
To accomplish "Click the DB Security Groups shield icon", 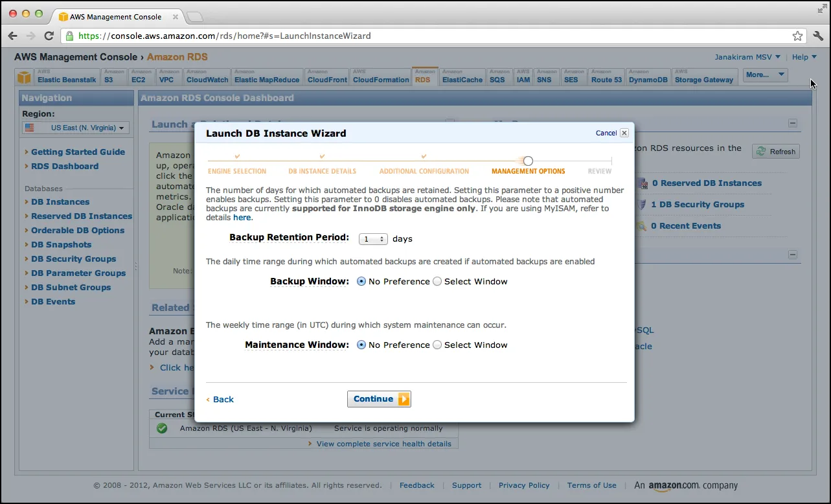I will (642, 205).
